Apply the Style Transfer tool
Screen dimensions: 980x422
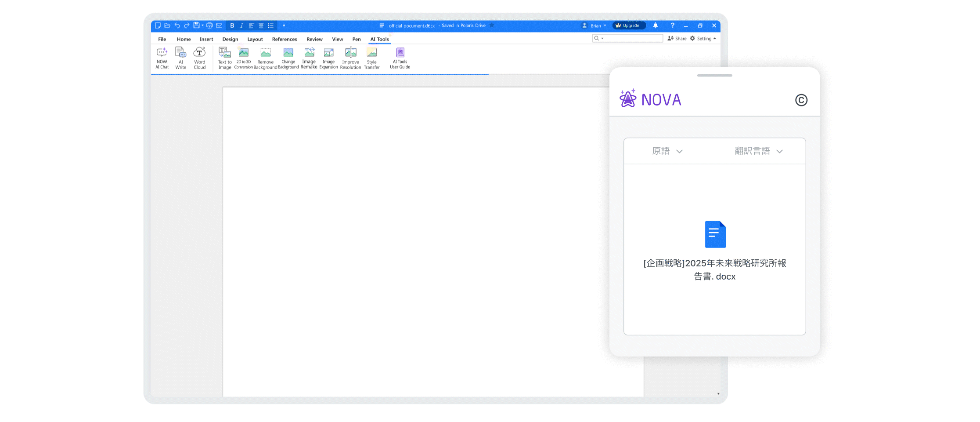coord(371,58)
